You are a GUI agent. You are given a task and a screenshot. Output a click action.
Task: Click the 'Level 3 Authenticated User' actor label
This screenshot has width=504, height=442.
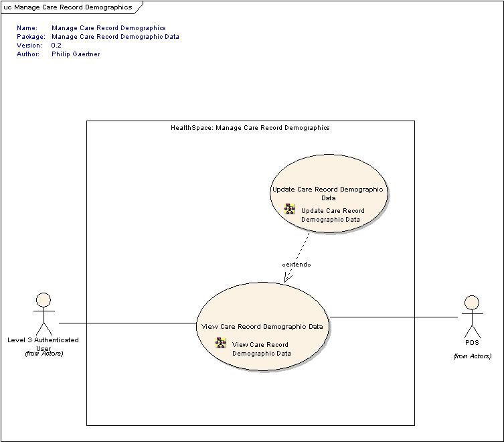click(43, 344)
